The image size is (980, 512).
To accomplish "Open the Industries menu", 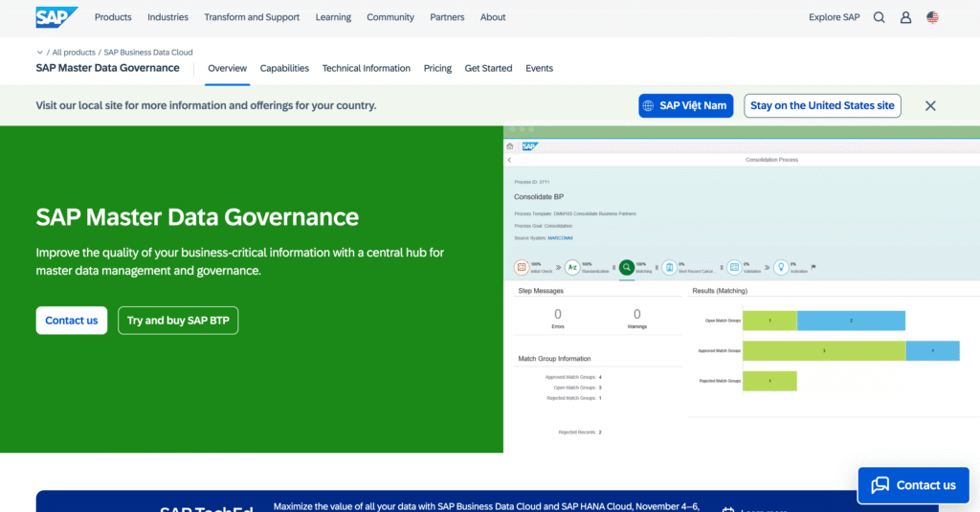I will [x=167, y=17].
